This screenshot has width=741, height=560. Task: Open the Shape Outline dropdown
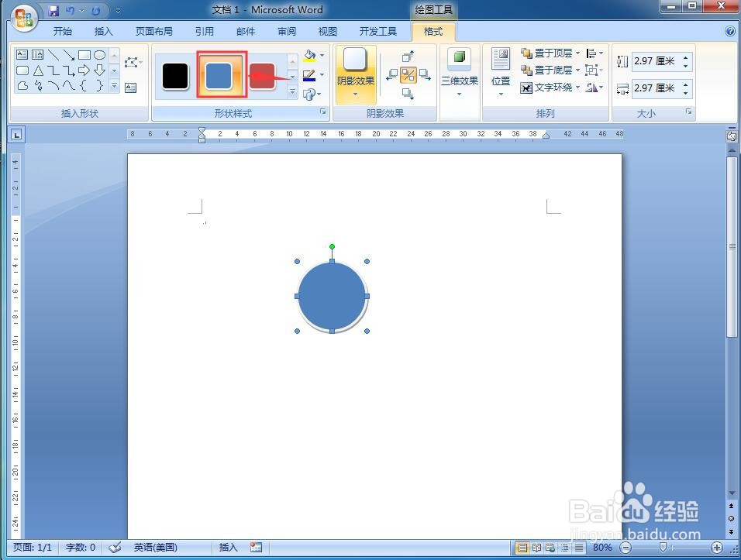(322, 75)
